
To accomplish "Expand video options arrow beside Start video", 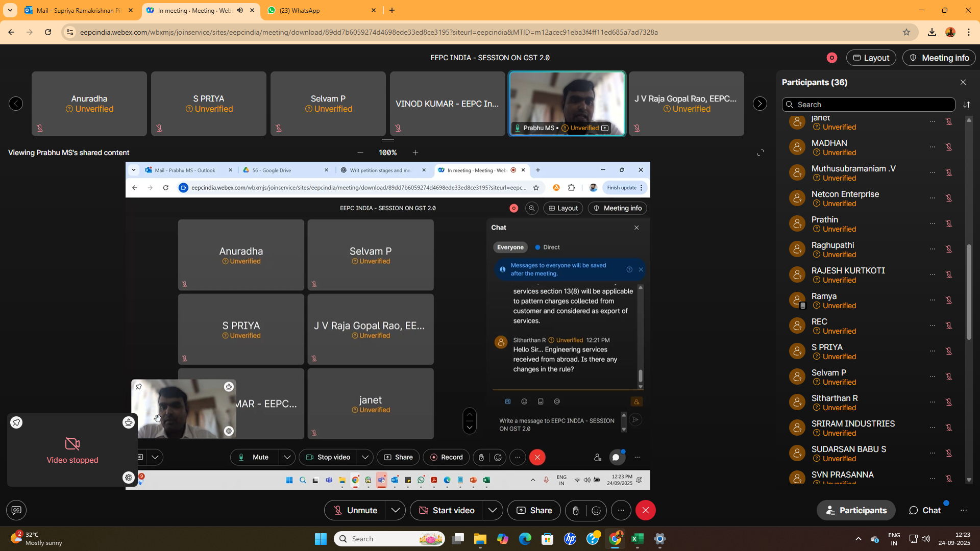I will click(x=493, y=511).
